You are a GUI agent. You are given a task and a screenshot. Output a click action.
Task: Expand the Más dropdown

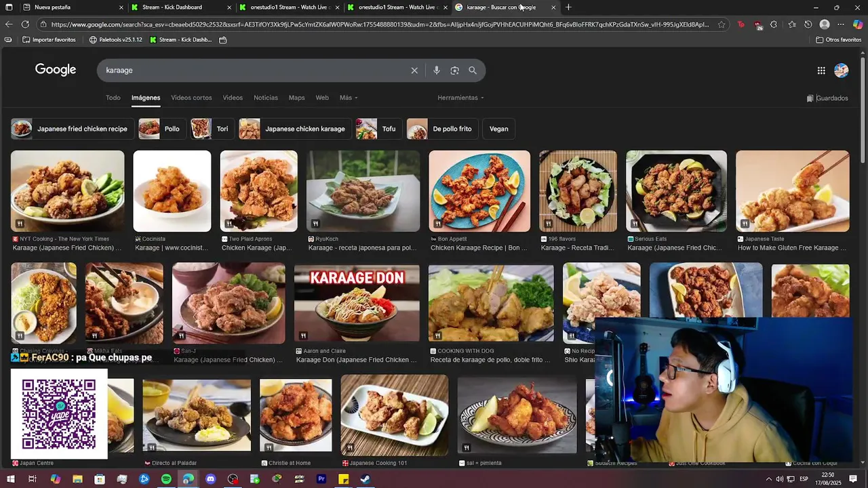[349, 98]
